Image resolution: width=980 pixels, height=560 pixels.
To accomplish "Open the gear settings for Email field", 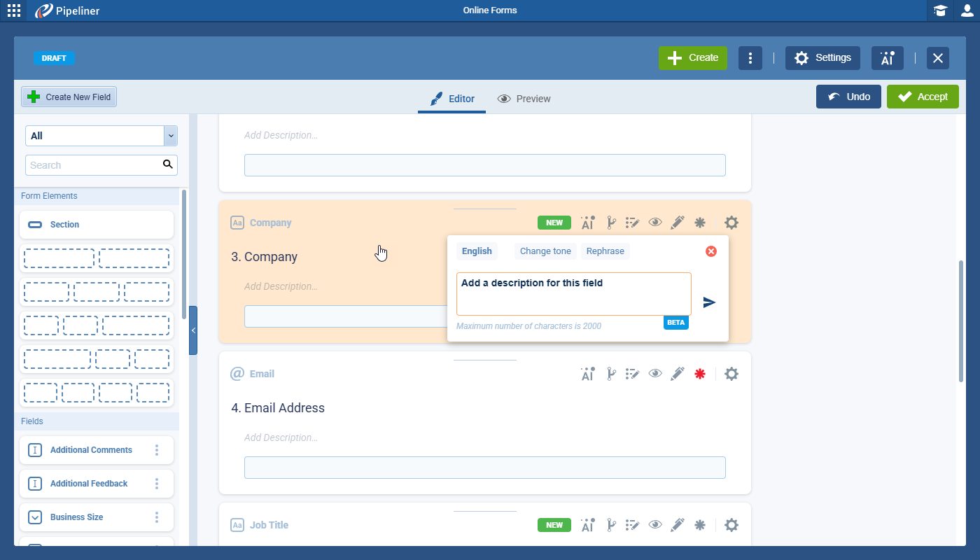I will tap(731, 374).
